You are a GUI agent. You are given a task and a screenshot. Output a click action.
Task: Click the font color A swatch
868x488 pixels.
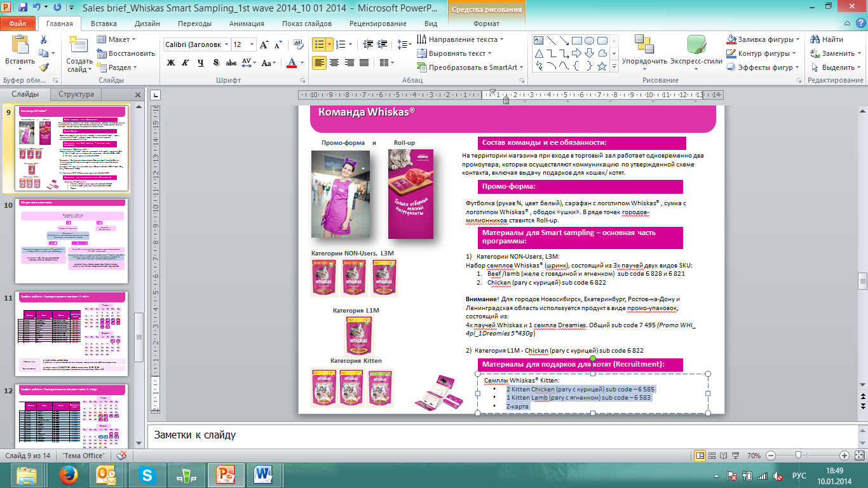pos(292,62)
